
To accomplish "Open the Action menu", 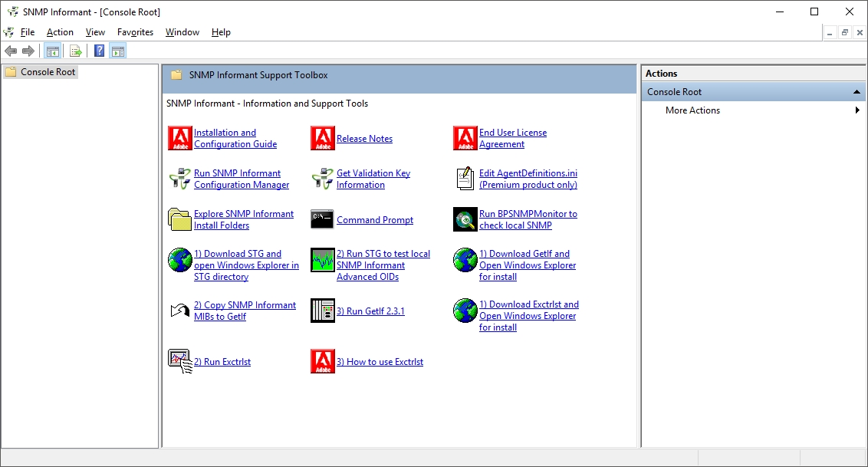I will (60, 32).
